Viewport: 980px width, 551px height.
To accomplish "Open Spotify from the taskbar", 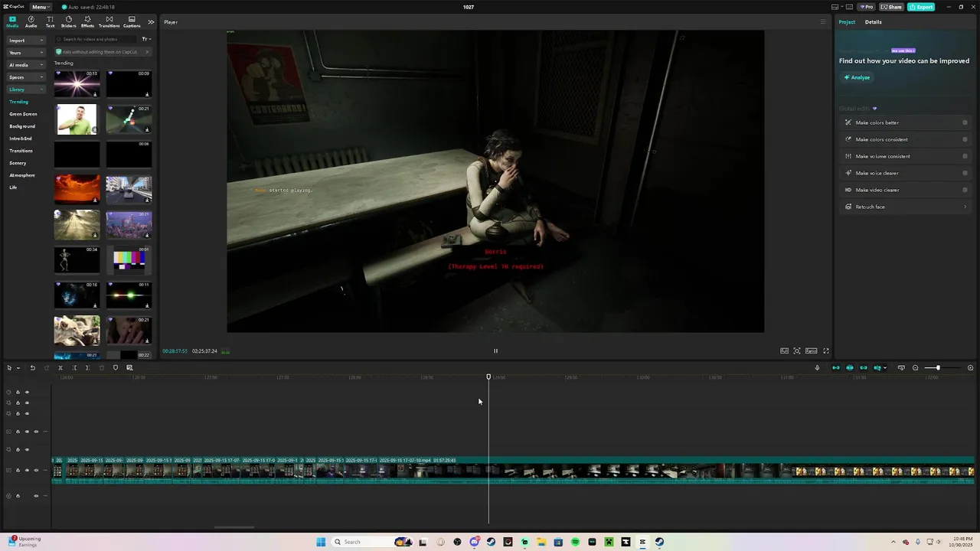I will pyautogui.click(x=575, y=542).
